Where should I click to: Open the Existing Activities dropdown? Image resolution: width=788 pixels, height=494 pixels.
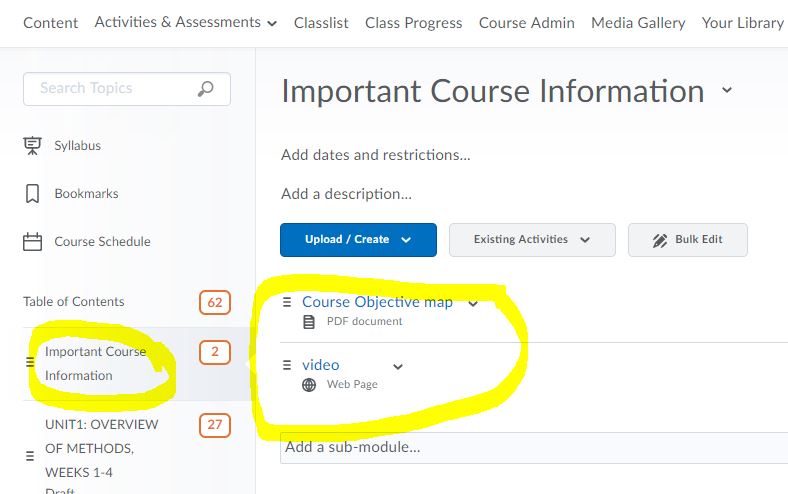[x=532, y=240]
